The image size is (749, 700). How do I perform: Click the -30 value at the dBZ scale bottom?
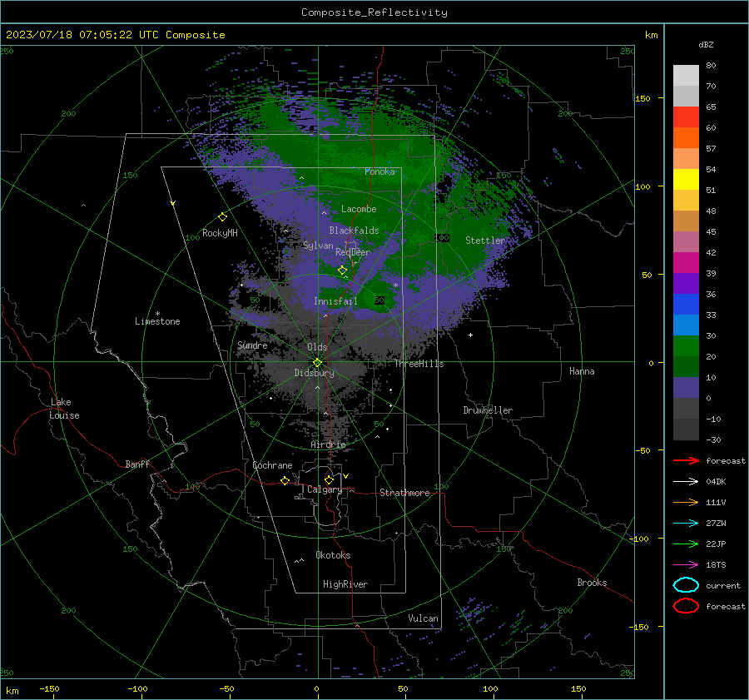click(x=713, y=439)
